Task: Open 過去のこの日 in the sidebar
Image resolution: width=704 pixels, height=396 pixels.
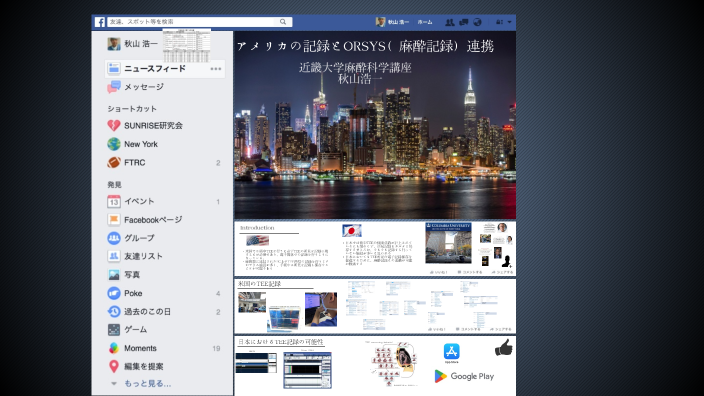Action: (147, 312)
